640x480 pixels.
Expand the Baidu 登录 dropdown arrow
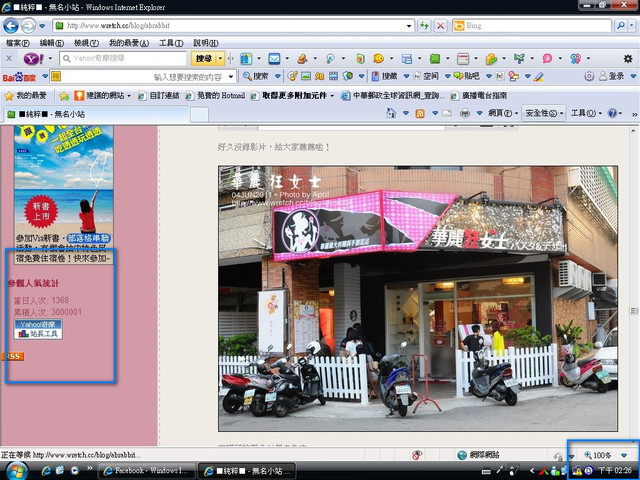click(x=633, y=76)
